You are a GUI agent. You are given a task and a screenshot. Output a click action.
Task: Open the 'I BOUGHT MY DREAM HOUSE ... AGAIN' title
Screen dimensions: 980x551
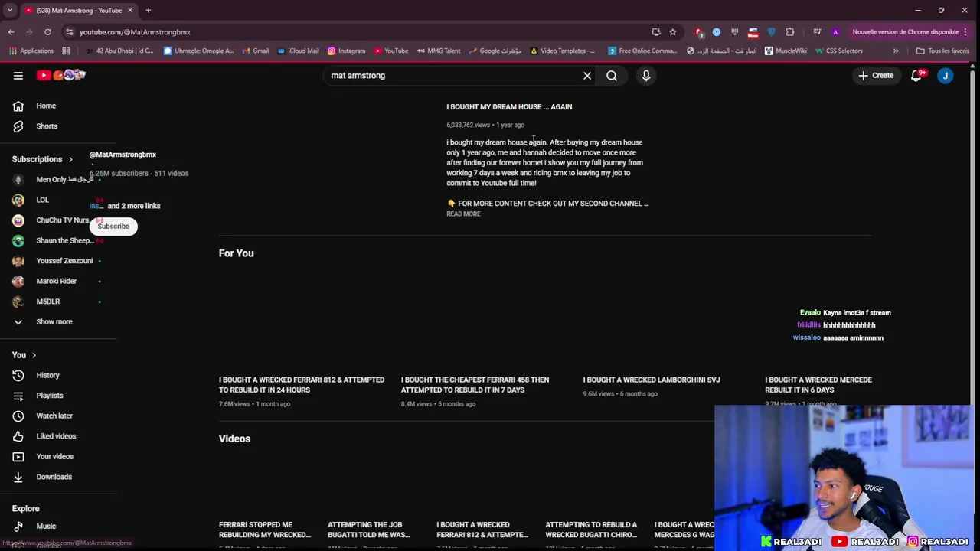tap(509, 107)
